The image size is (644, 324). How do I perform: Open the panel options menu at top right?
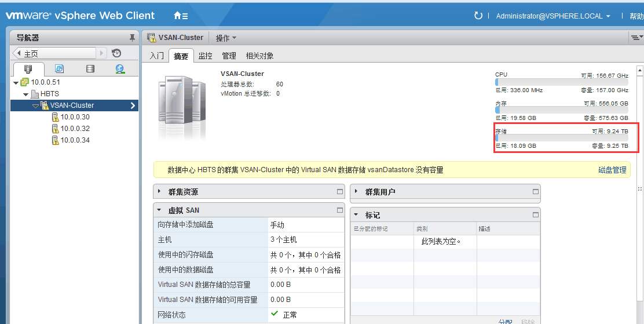coord(637,38)
